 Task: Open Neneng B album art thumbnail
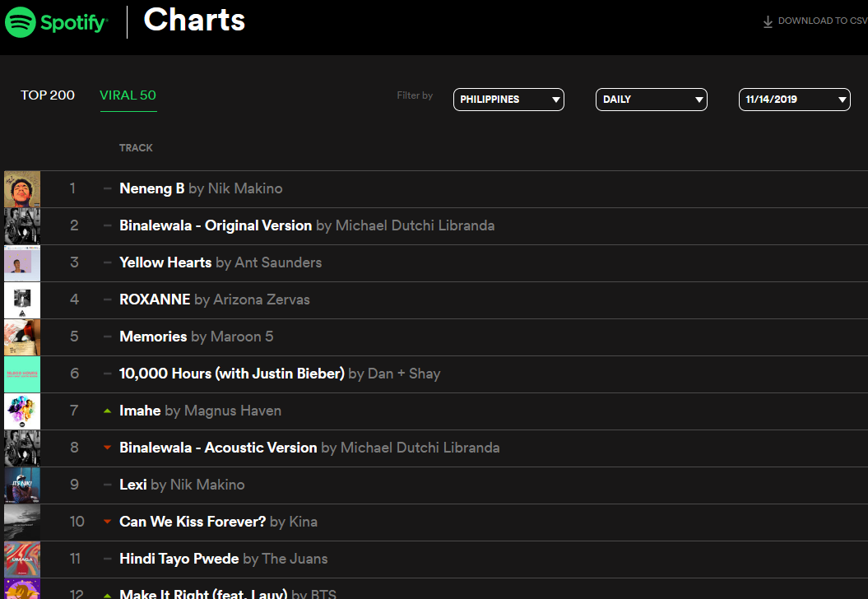pos(22,188)
